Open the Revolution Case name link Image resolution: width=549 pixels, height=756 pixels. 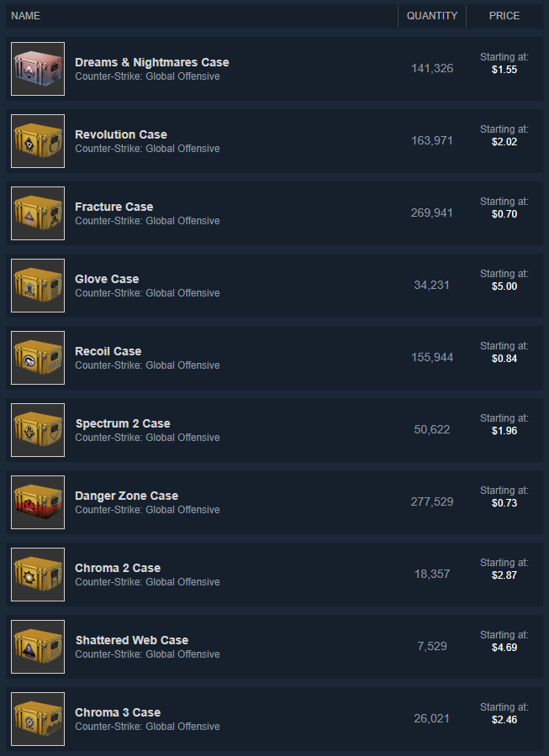[121, 134]
